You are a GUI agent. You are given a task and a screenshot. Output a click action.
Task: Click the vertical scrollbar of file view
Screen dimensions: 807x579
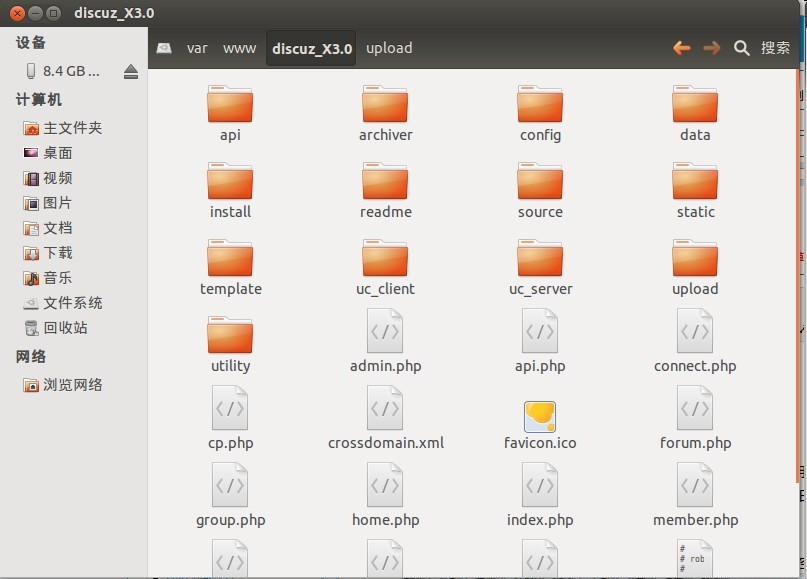click(x=797, y=275)
